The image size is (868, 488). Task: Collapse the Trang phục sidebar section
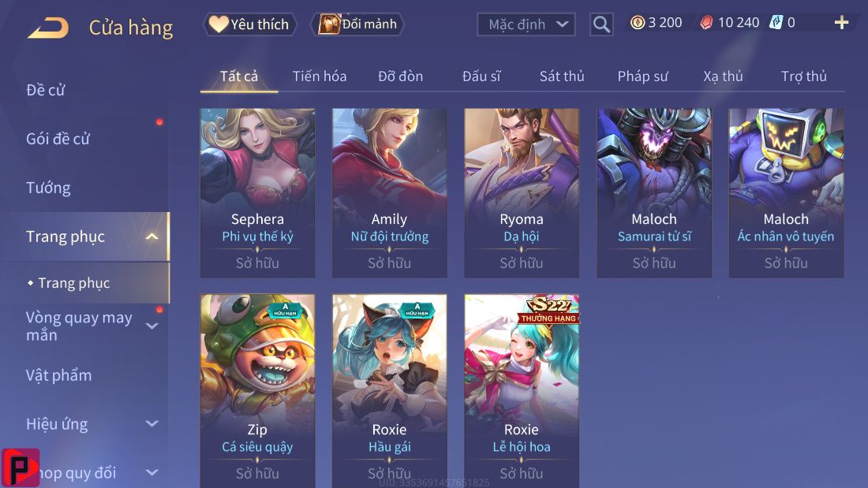click(x=152, y=237)
